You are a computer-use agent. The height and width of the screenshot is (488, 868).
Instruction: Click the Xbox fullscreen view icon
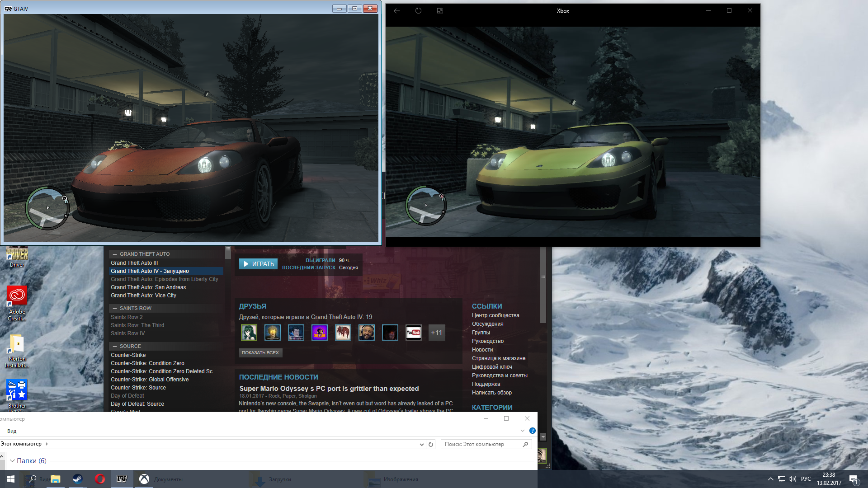pos(440,11)
